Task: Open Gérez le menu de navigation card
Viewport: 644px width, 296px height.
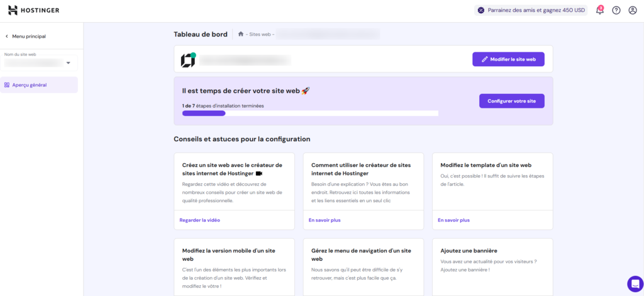Action: pyautogui.click(x=364, y=267)
